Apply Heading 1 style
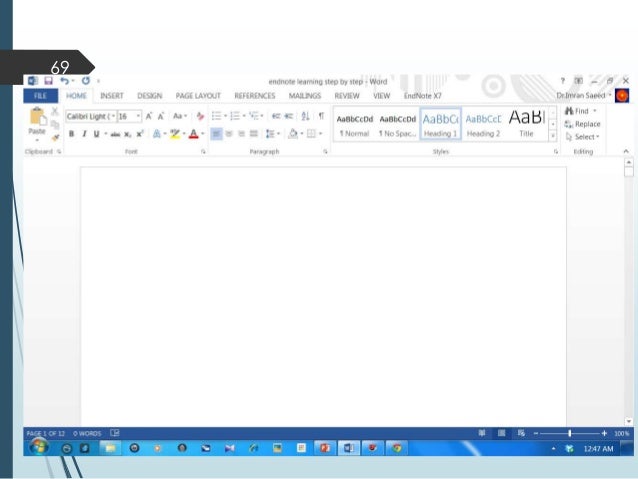Viewport: 638px width, 479px height. 440,124
